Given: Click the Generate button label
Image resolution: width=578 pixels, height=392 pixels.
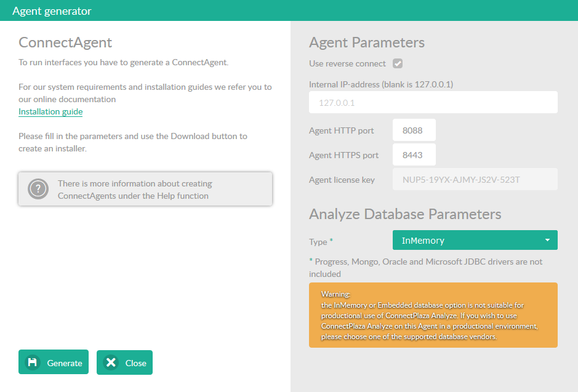Looking at the screenshot, I should pyautogui.click(x=65, y=363).
